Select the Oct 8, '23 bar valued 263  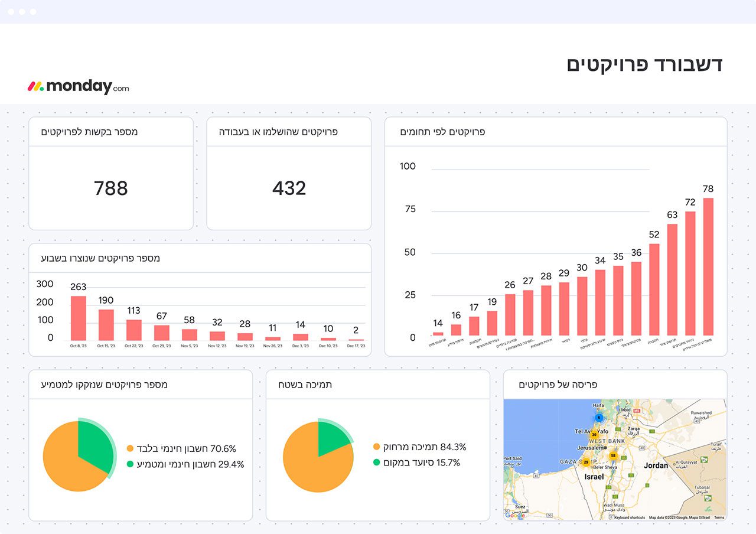(x=79, y=318)
